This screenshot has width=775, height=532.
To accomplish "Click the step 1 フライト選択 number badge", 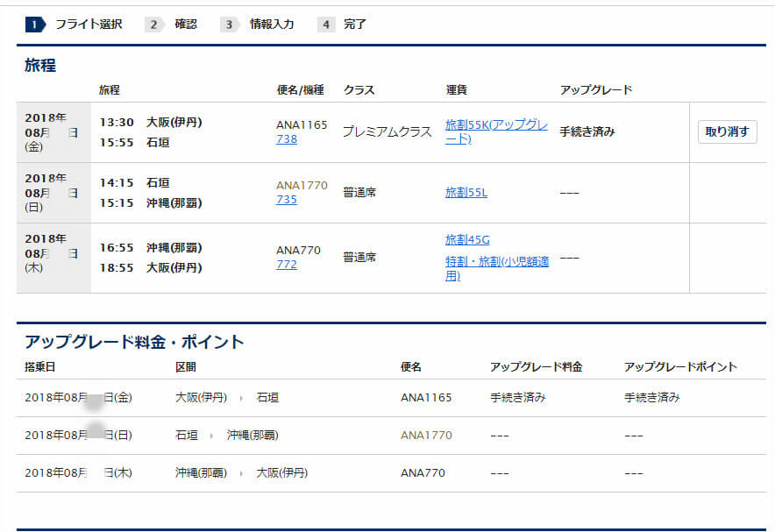I will point(34,25).
